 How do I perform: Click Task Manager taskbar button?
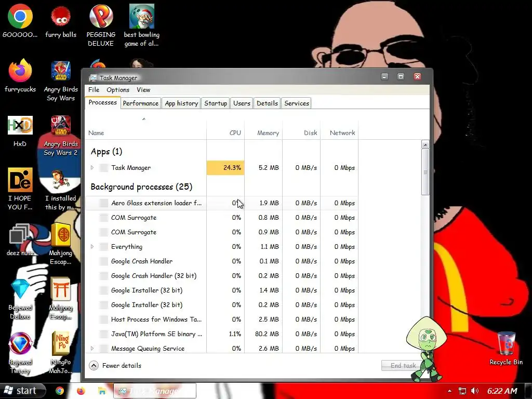tap(155, 391)
